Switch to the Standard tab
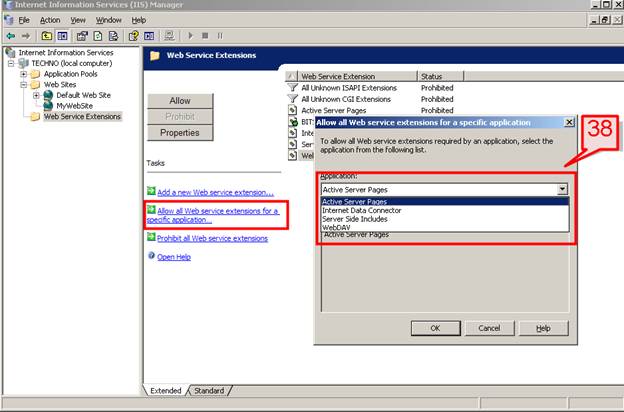The width and height of the screenshot is (624, 412). [209, 391]
